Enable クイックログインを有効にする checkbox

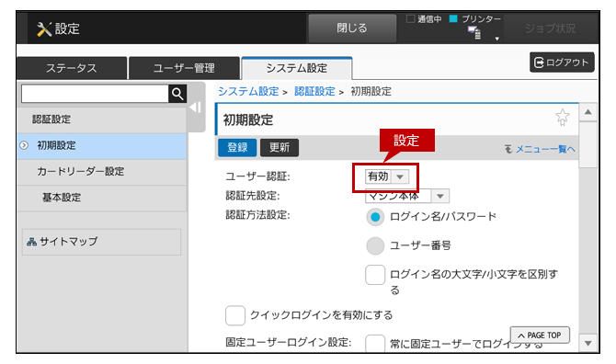[x=235, y=315]
